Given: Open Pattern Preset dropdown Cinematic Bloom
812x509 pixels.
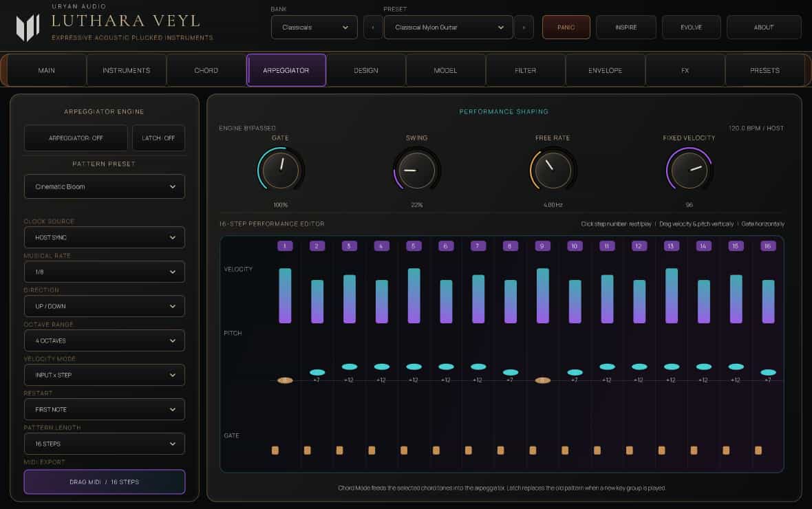Looking at the screenshot, I should point(104,186).
